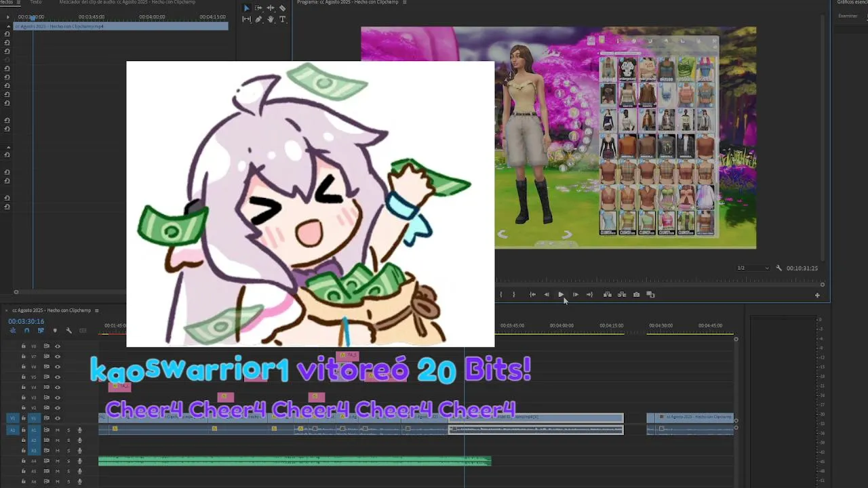This screenshot has width=868, height=488.
Task: Mute audio track A4
Action: (x=58, y=461)
